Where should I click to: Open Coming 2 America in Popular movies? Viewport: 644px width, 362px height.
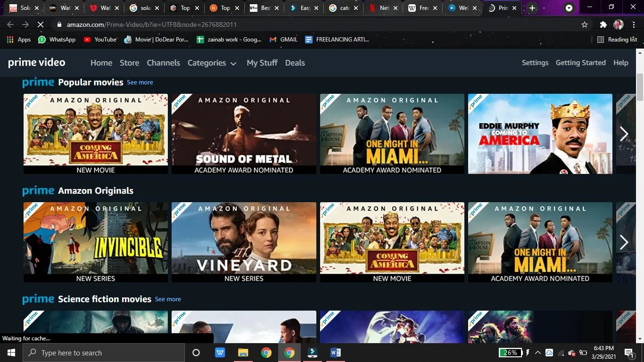[x=96, y=134]
